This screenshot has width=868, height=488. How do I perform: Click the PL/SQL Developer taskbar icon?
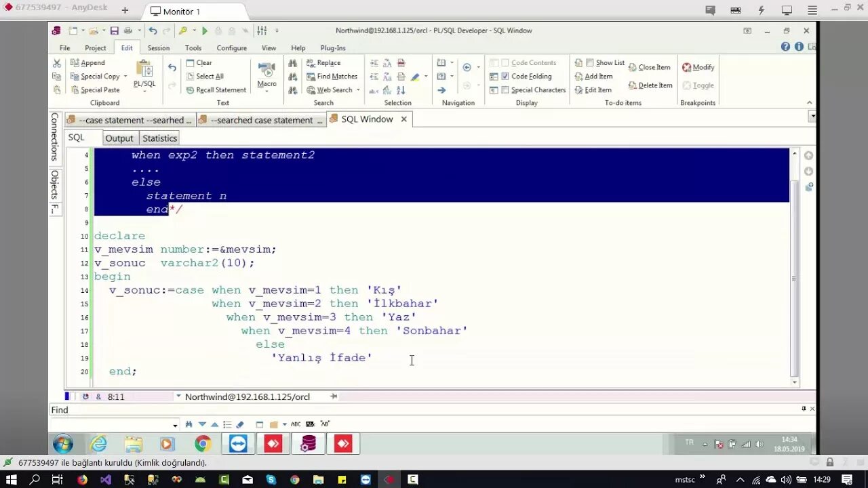tap(309, 444)
